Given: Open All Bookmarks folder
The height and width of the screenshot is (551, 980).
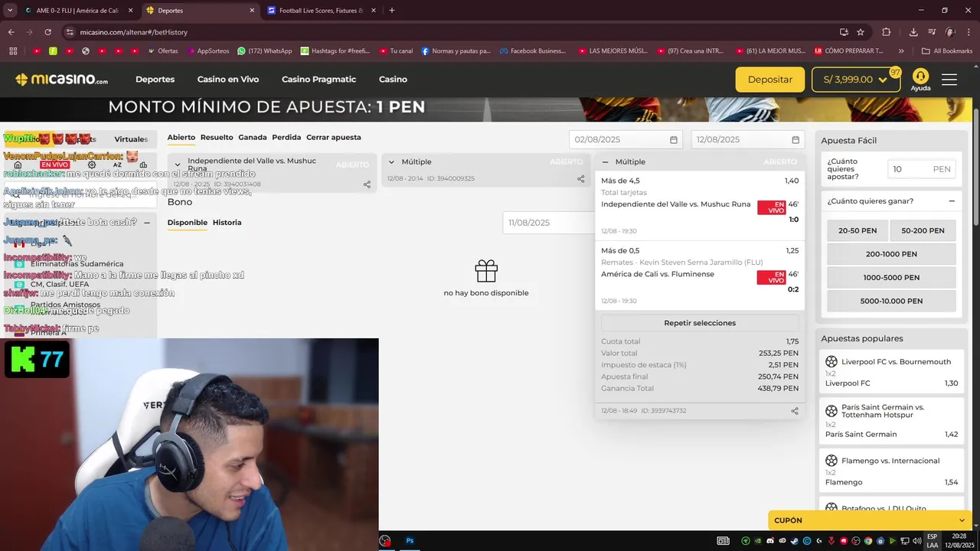Looking at the screenshot, I should click(x=947, y=51).
